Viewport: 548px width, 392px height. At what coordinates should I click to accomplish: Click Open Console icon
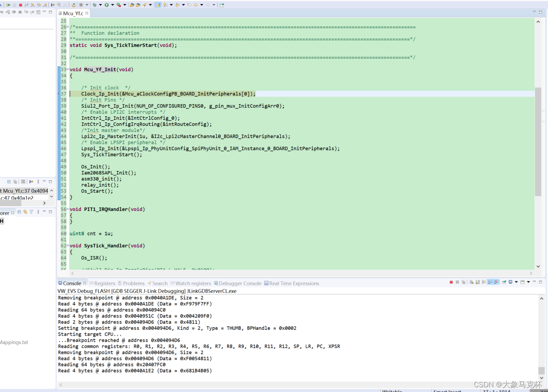[x=523, y=282]
